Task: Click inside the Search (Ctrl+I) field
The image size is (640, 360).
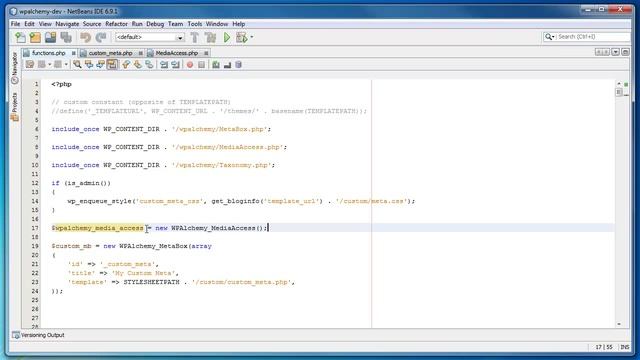Action: point(593,37)
